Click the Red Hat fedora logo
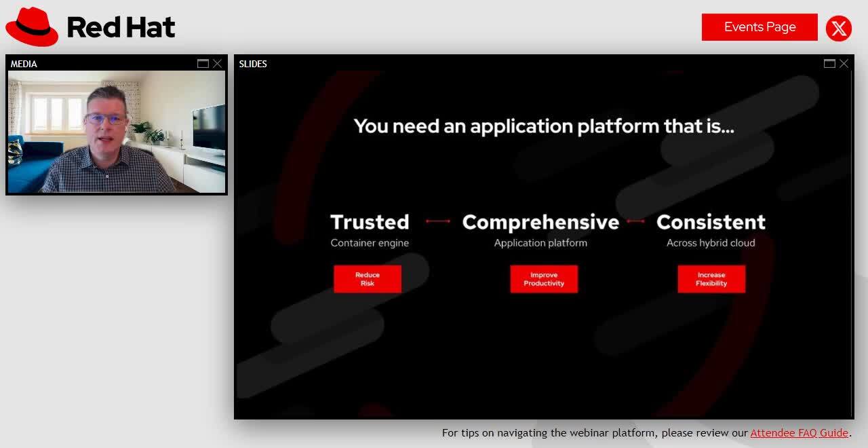Screen dimensions: 868x448 click(x=32, y=27)
